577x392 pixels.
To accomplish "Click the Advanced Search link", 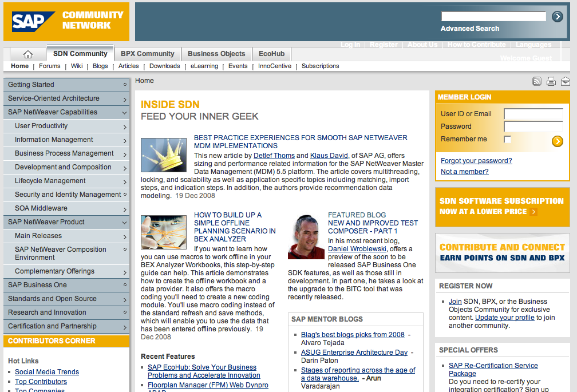I will click(470, 28).
